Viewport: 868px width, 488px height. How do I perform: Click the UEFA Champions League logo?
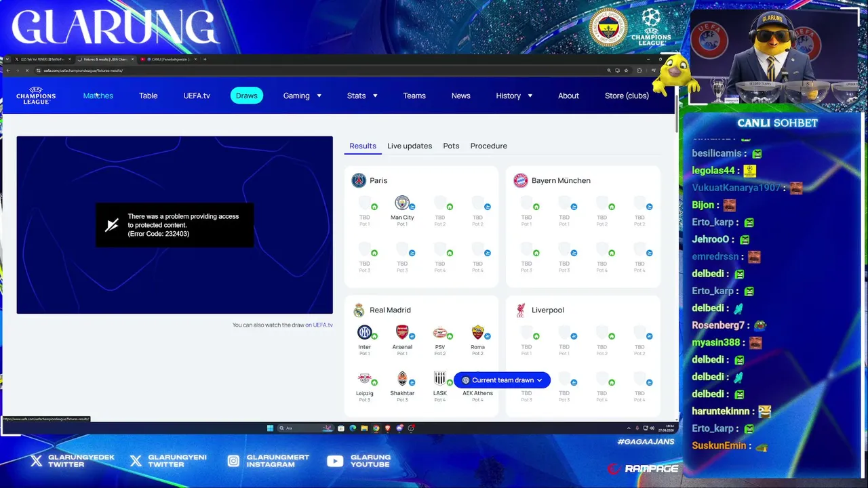36,96
